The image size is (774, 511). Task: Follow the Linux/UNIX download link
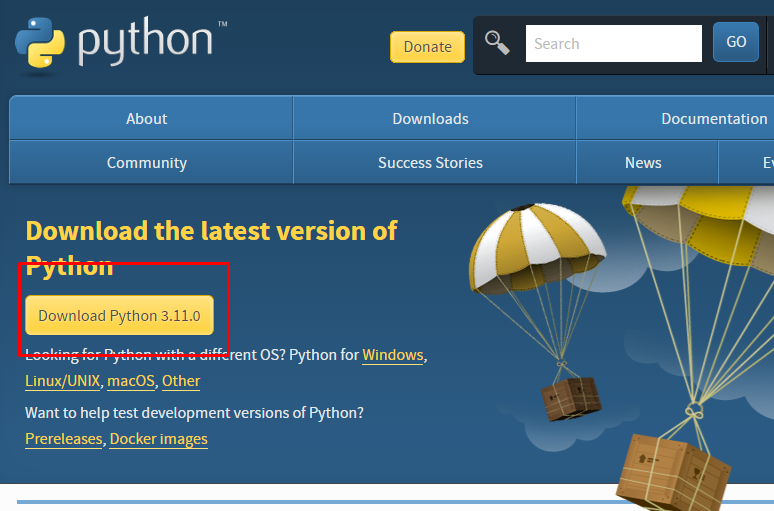pyautogui.click(x=63, y=381)
